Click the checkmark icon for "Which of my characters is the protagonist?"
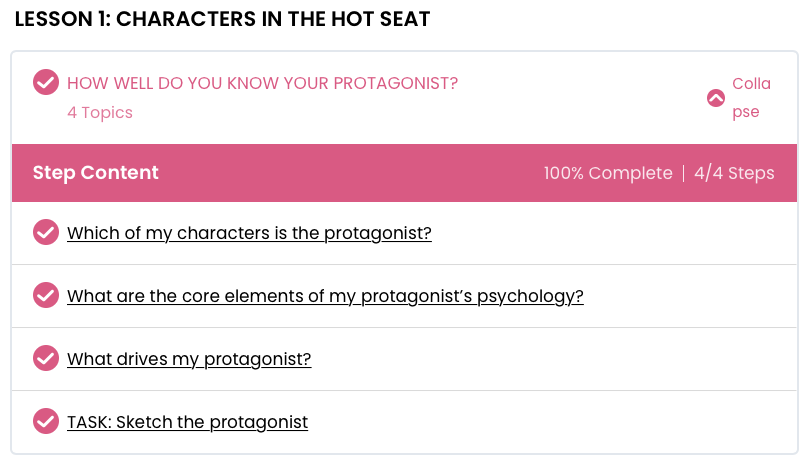 point(45,232)
